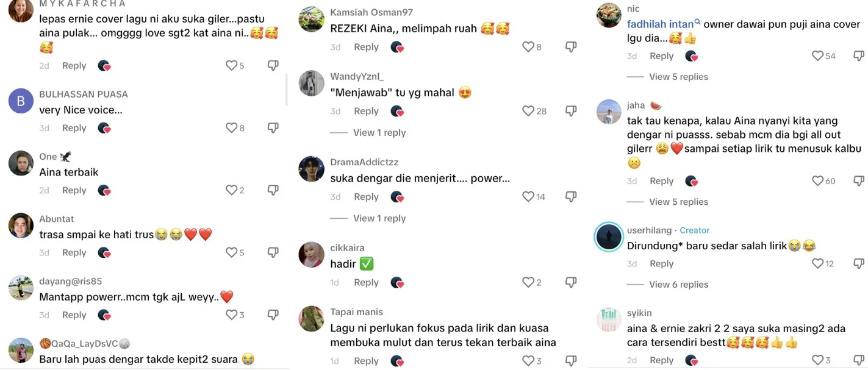Screen dimensions: 868x370
Task: Tap the heart on WandyYznl_'s comment
Action: (528, 111)
